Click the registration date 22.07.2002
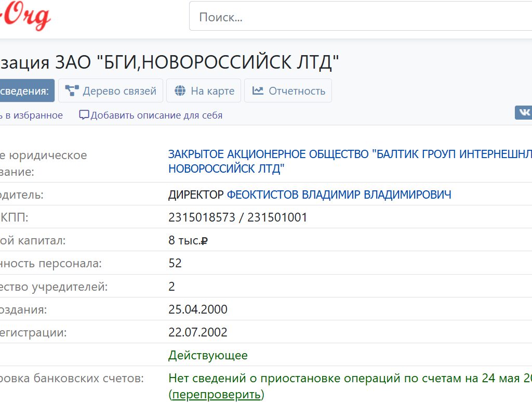Image resolution: width=532 pixels, height=402 pixels. (x=198, y=333)
